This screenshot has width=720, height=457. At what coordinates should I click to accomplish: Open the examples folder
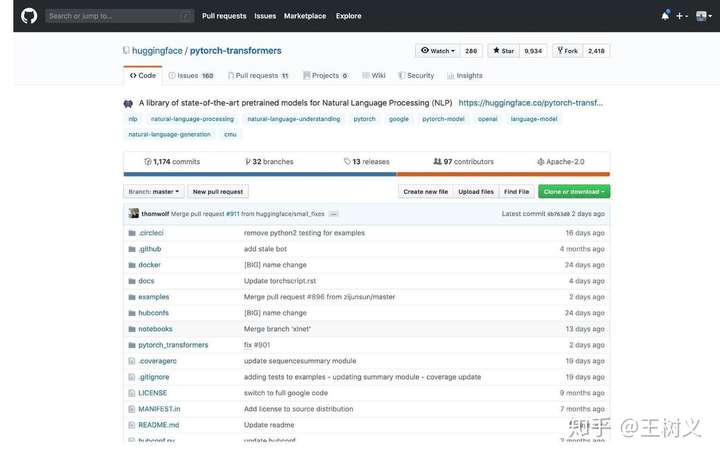154,297
